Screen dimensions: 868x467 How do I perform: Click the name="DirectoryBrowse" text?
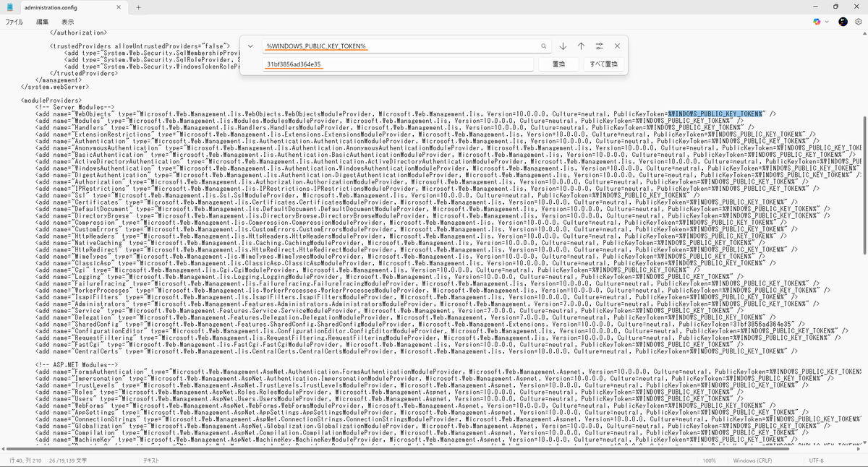tap(95, 215)
